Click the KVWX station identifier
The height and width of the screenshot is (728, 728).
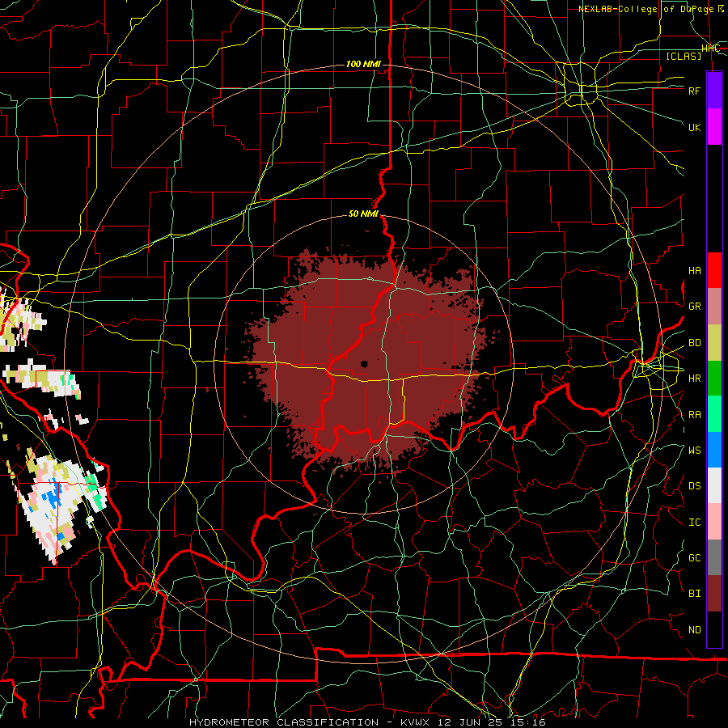click(x=417, y=722)
